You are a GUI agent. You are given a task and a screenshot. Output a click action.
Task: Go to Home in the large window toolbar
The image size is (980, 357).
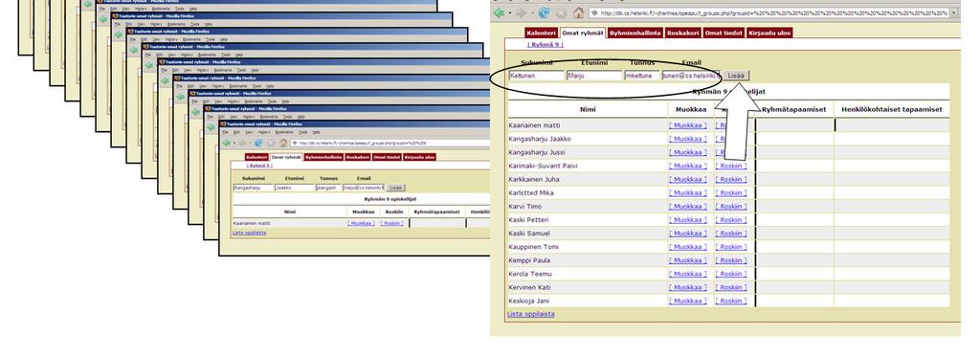(579, 12)
